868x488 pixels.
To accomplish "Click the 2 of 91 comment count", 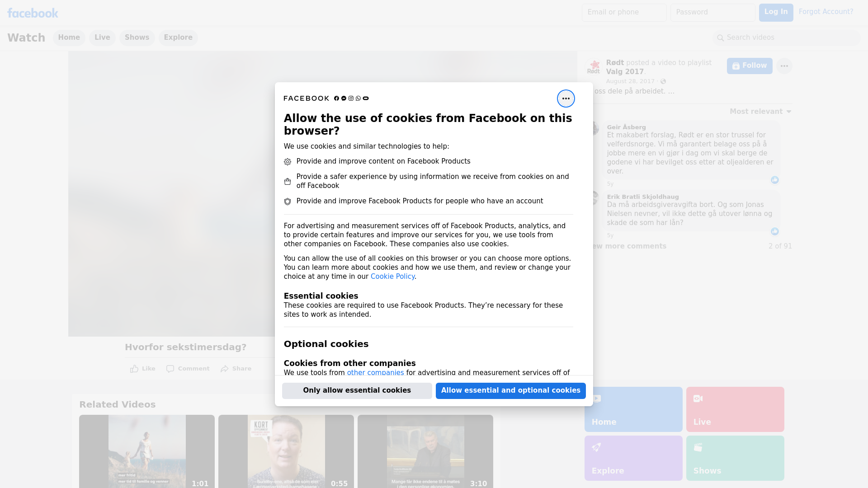I will pos(780,246).
